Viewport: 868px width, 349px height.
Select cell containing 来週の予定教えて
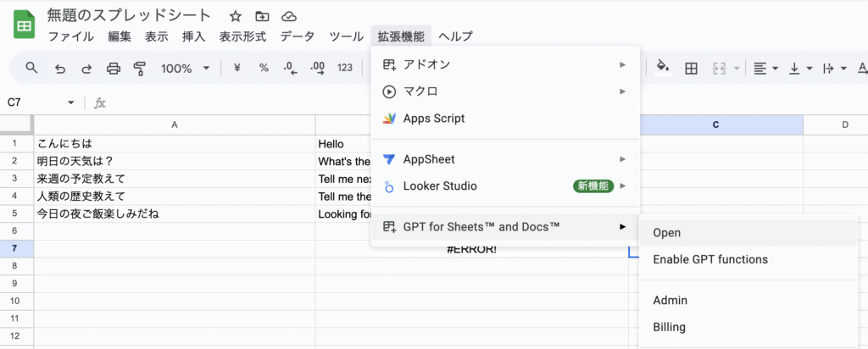tap(175, 179)
